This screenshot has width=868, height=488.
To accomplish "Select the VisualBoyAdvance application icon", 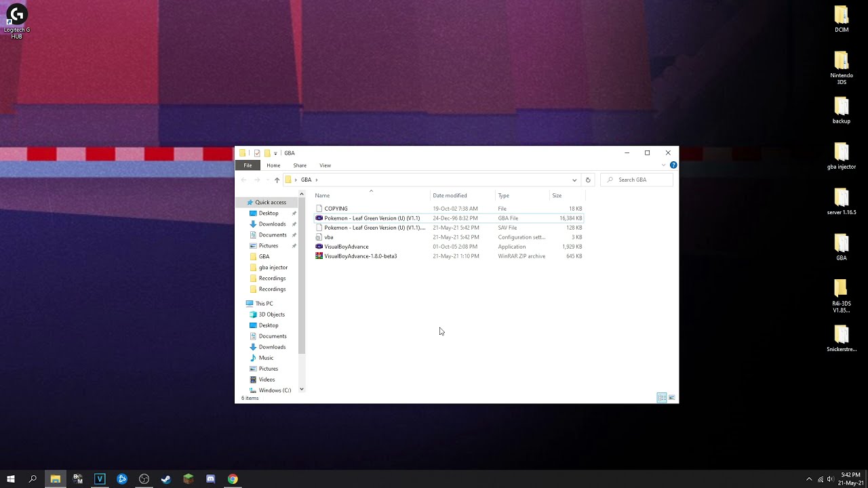I will tap(319, 247).
